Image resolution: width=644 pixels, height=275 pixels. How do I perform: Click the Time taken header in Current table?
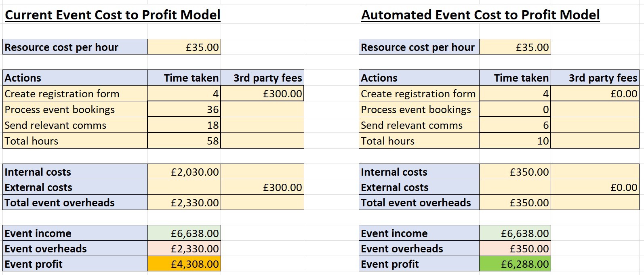[184, 78]
